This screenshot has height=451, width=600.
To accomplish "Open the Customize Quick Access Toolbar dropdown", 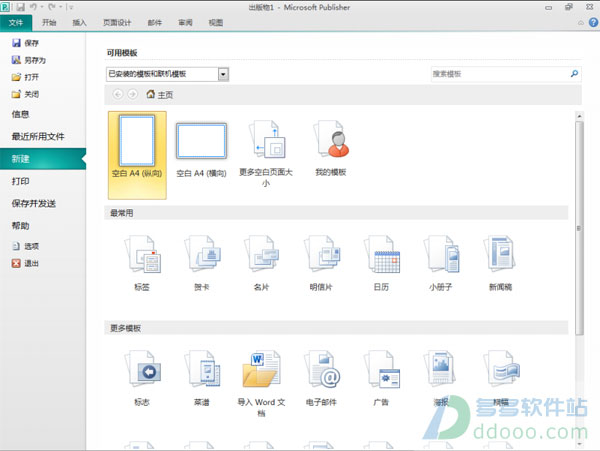I will coord(71,7).
